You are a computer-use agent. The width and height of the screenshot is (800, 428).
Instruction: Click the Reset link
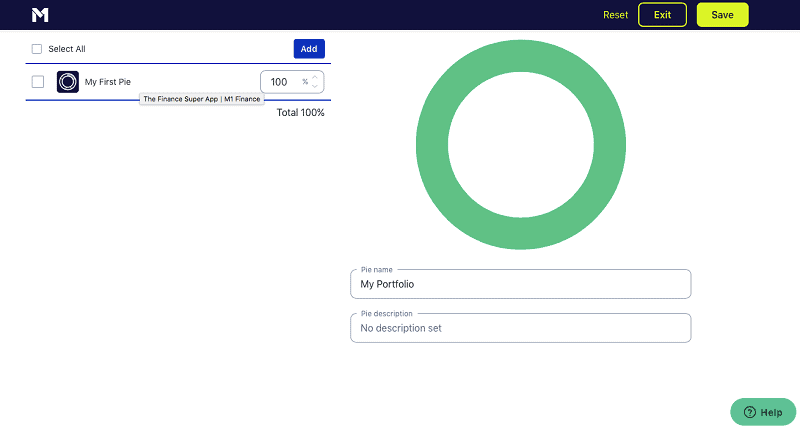pos(615,15)
